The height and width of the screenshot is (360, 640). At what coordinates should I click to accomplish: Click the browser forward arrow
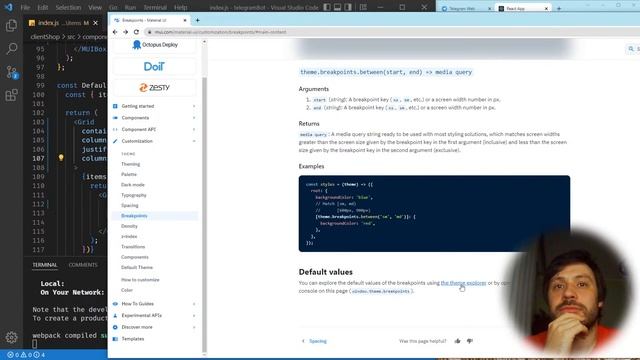(125, 32)
